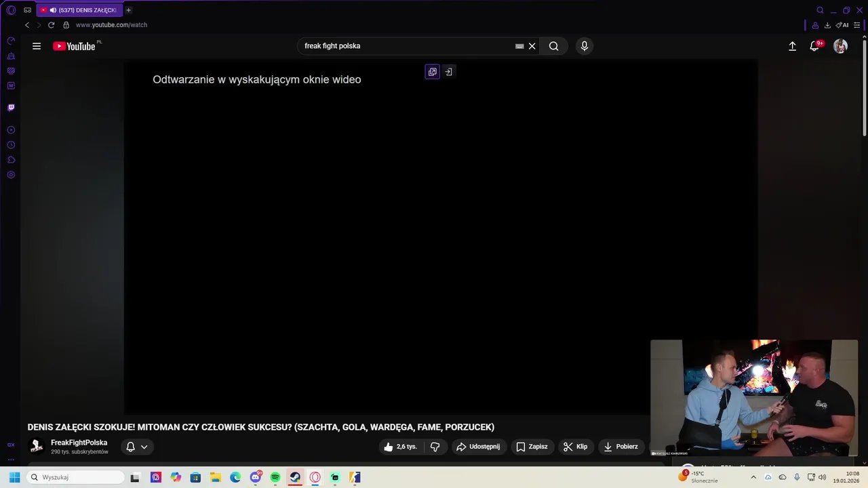This screenshot has height=488, width=868.
Task: Go back with the browser back arrow
Action: click(x=27, y=25)
